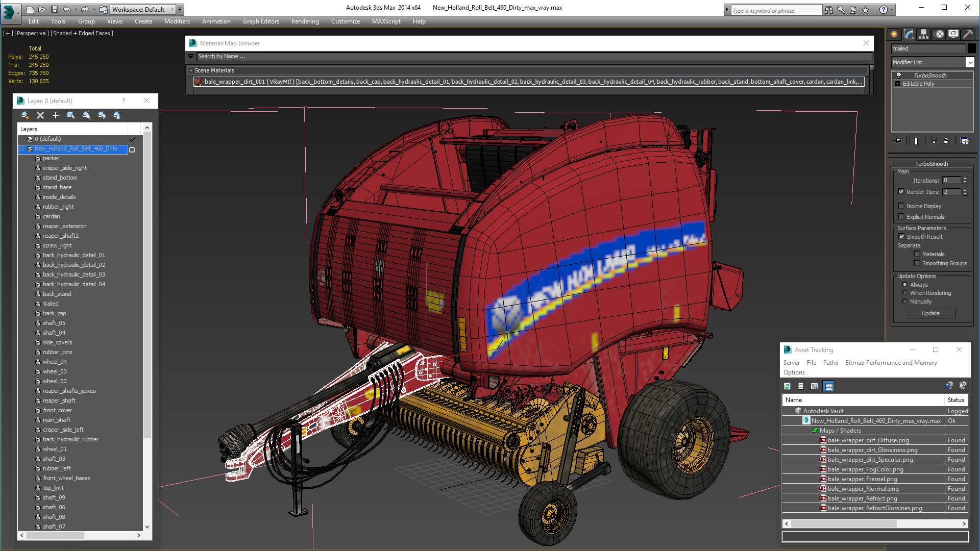Switch Asset Tracking to Tree View icon

click(814, 386)
